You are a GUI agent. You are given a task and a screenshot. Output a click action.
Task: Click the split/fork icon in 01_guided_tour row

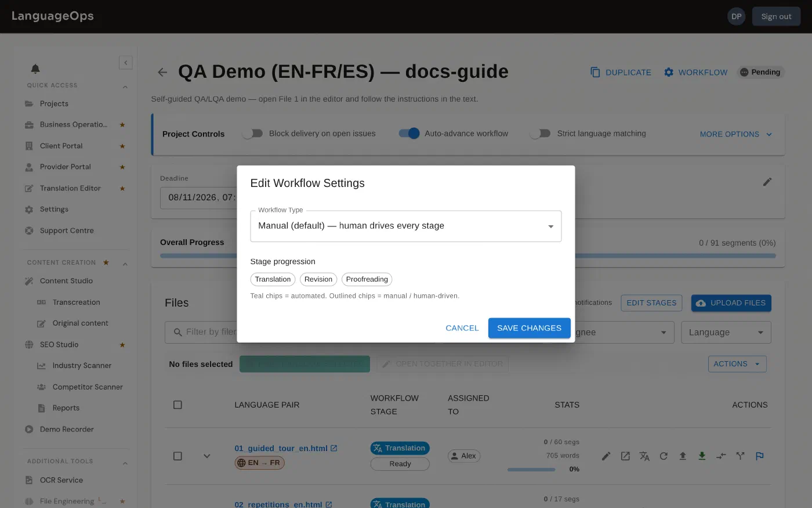tap(740, 456)
